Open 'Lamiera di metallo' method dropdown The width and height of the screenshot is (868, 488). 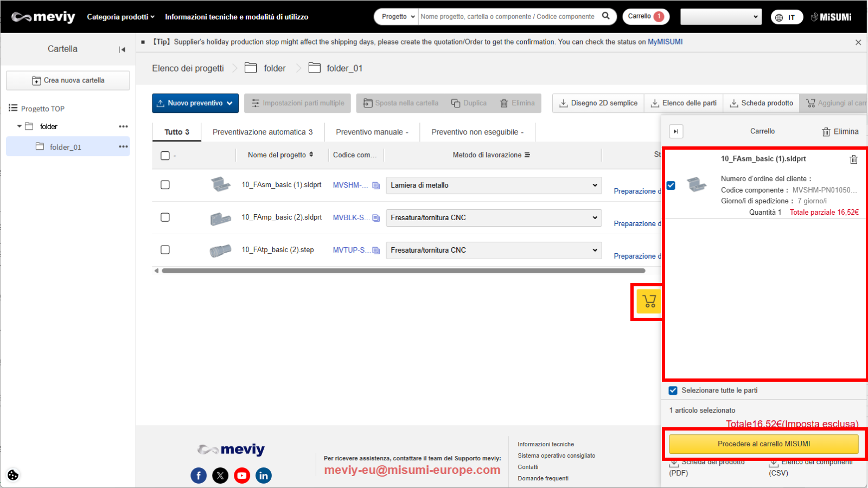(x=494, y=185)
